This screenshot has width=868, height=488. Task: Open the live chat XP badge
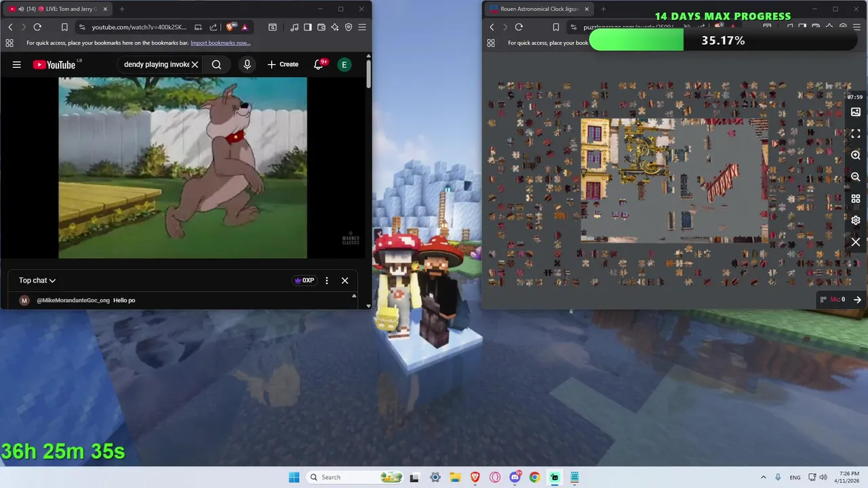click(304, 280)
